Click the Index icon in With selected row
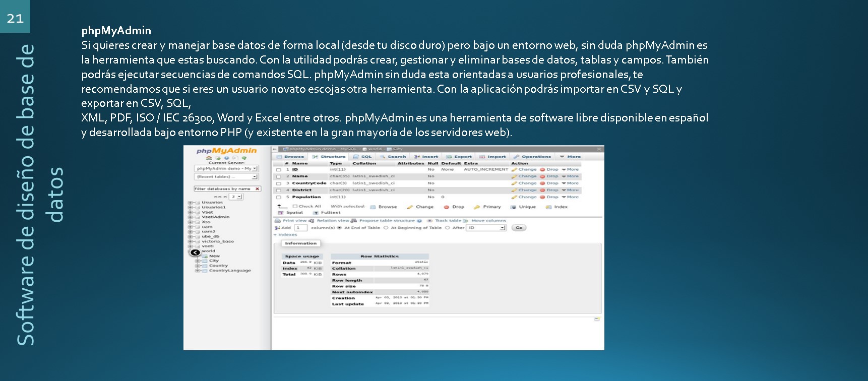 548,207
